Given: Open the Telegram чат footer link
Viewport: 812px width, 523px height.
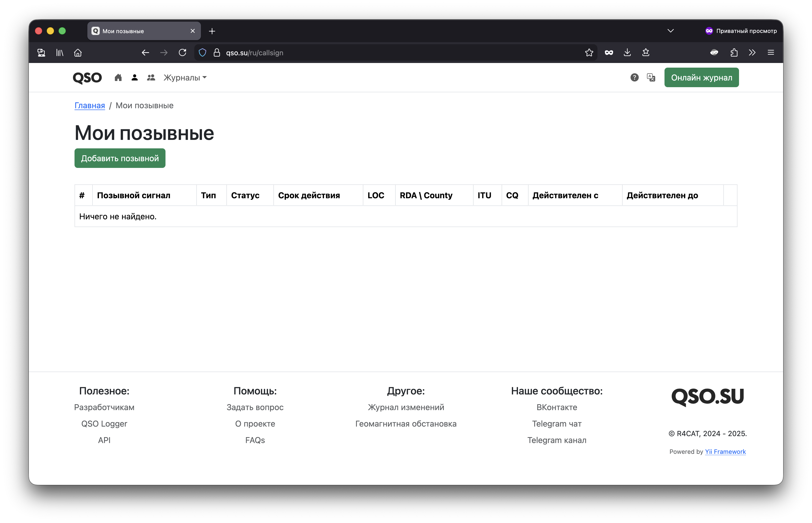Looking at the screenshot, I should point(557,424).
